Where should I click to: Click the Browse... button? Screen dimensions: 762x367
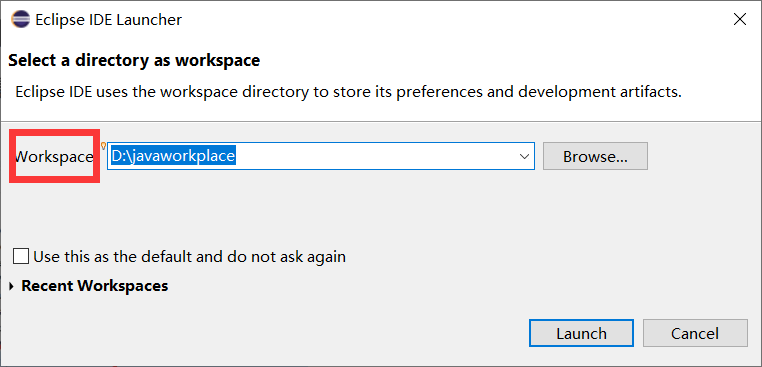pyautogui.click(x=595, y=156)
